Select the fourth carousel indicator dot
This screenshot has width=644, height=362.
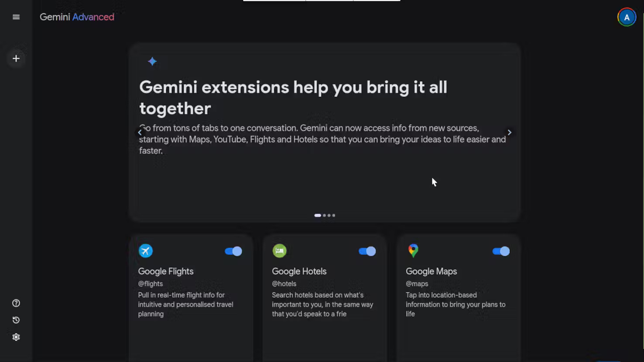pyautogui.click(x=334, y=215)
